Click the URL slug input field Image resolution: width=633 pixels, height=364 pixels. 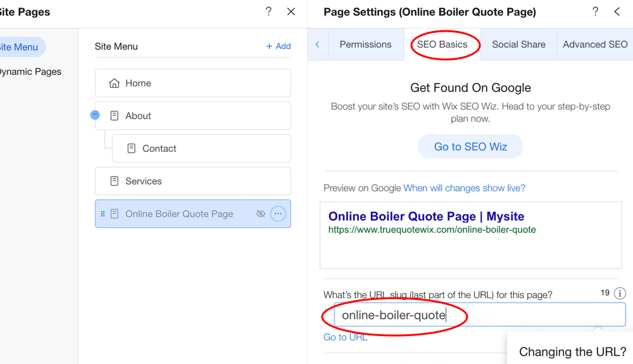point(480,315)
